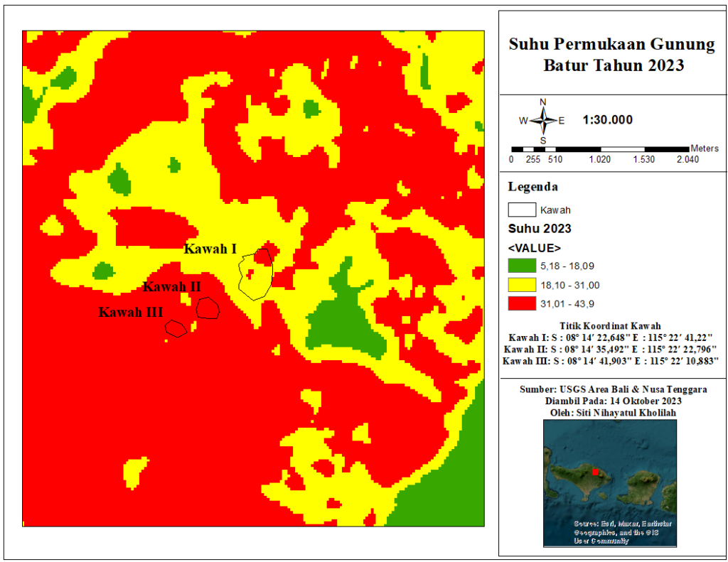Pick the red 31,01 - 43,9 swatch
Screen dimensions: 728x562
522,304
